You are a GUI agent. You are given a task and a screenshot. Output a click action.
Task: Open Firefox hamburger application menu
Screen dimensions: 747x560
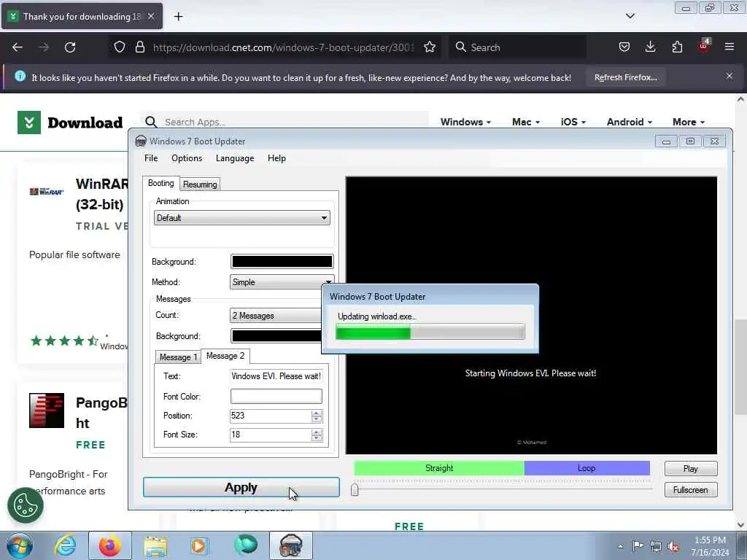pyautogui.click(x=729, y=47)
